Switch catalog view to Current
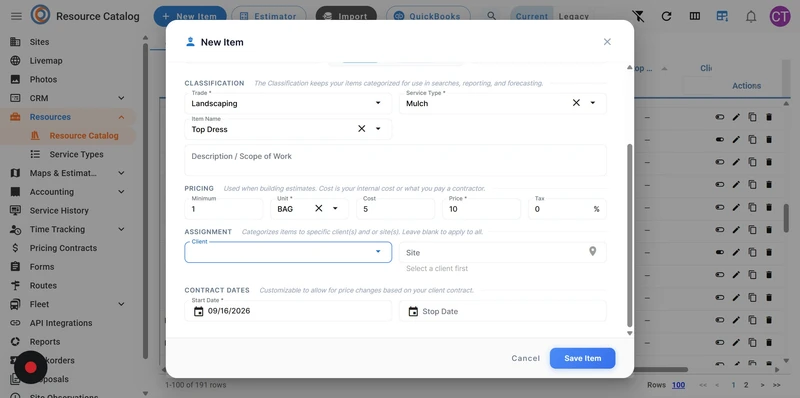Image resolution: width=800 pixels, height=398 pixels. 532,16
